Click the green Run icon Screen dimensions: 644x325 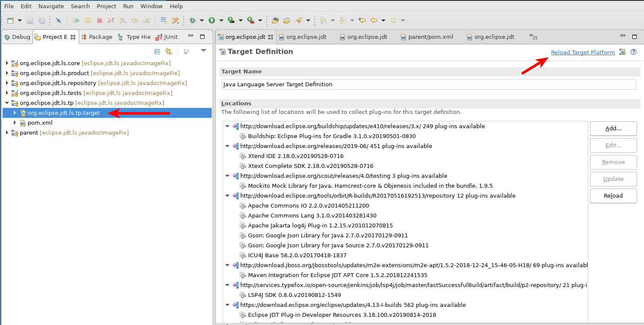tap(212, 20)
